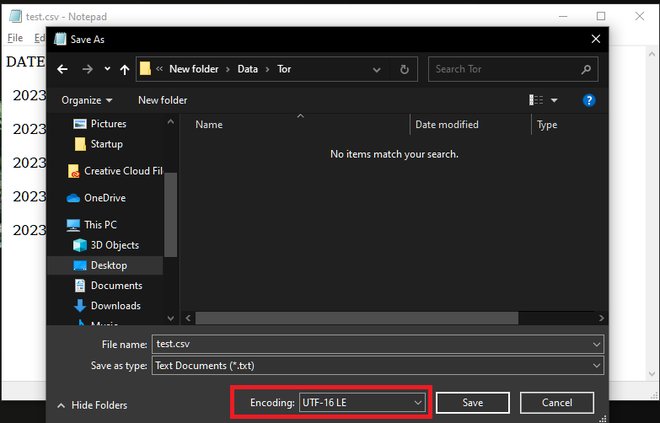Open Documents in navigation pane
This screenshot has height=423, width=660.
[117, 285]
